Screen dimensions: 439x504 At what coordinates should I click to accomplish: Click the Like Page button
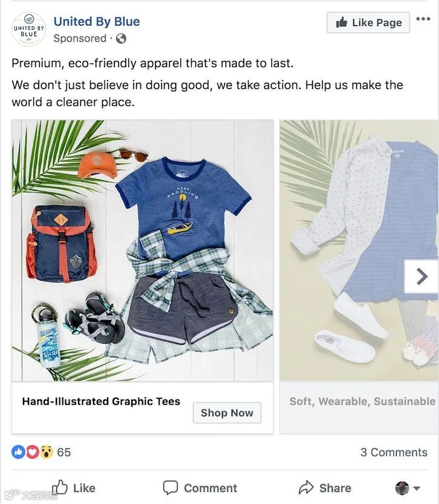(x=368, y=22)
